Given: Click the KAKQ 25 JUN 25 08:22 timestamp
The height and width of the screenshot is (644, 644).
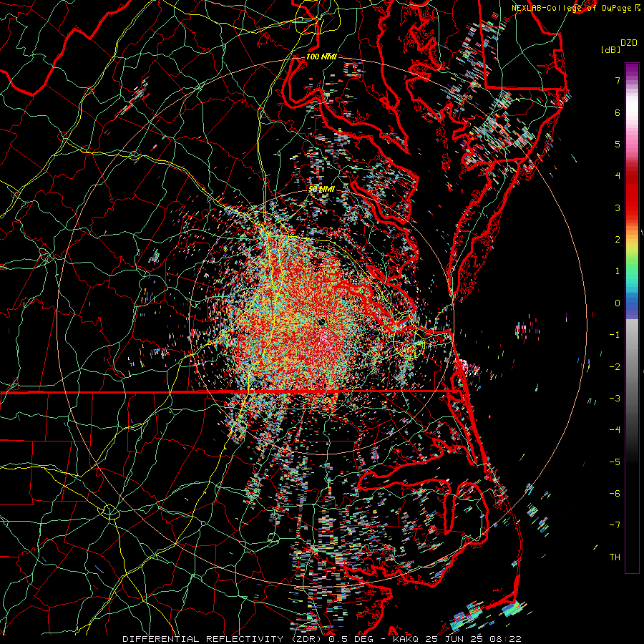Looking at the screenshot, I should click(457, 639).
